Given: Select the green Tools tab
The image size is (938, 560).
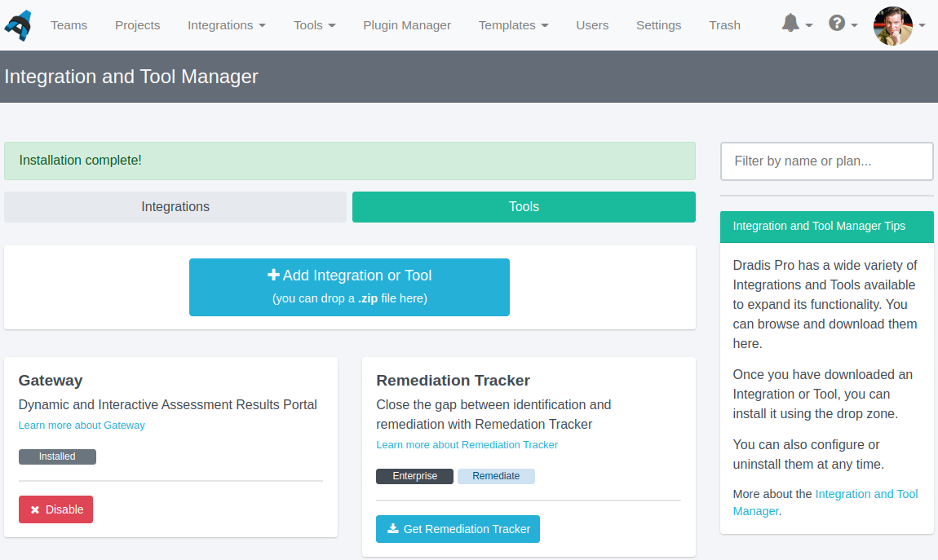Looking at the screenshot, I should point(524,207).
